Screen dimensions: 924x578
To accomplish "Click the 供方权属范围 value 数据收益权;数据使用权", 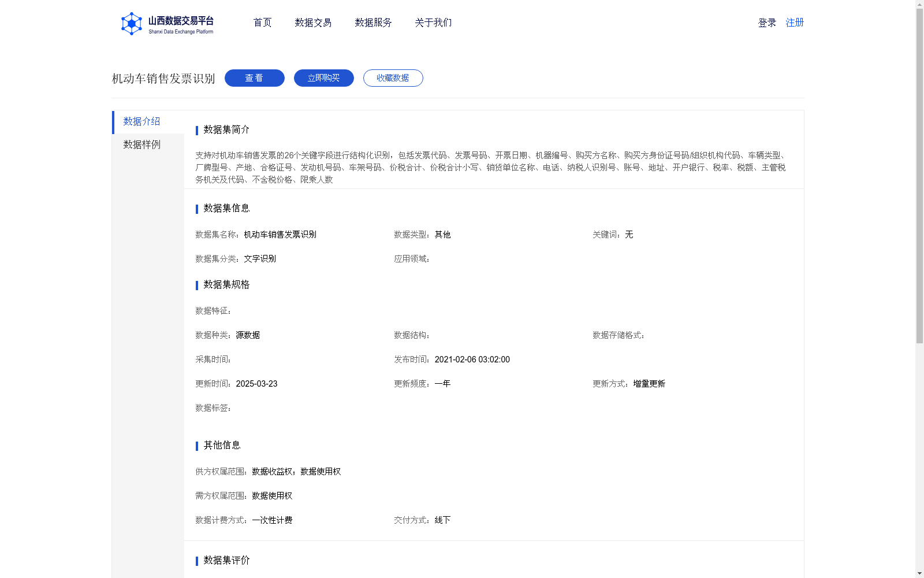I will coord(296,472).
